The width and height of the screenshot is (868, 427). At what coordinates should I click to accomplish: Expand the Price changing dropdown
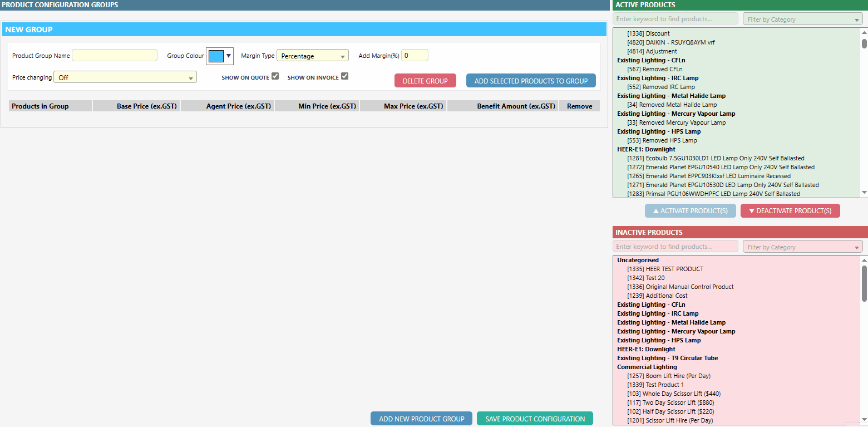pyautogui.click(x=125, y=77)
